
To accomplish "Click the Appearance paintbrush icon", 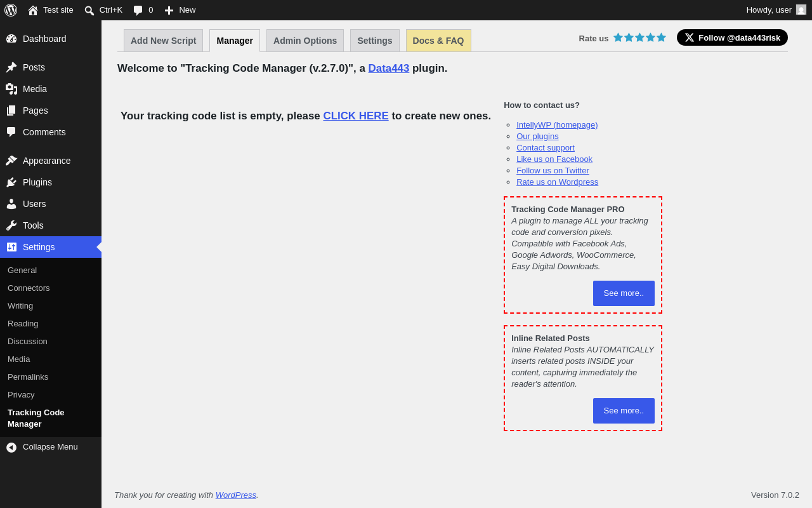I will [x=11, y=161].
